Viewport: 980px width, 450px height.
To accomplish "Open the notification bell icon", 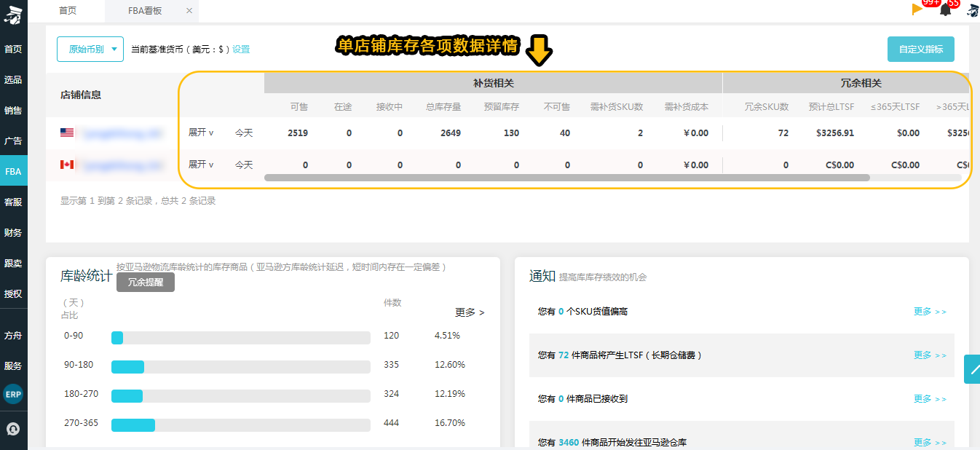I will click(x=946, y=9).
